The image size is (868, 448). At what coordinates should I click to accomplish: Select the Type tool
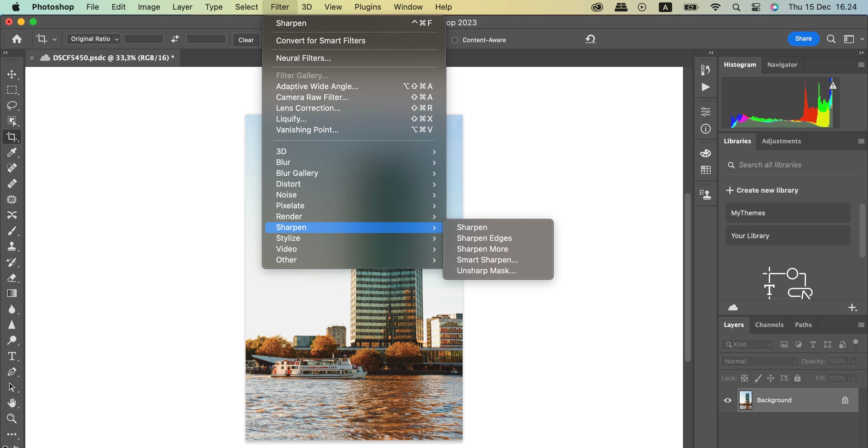[12, 356]
